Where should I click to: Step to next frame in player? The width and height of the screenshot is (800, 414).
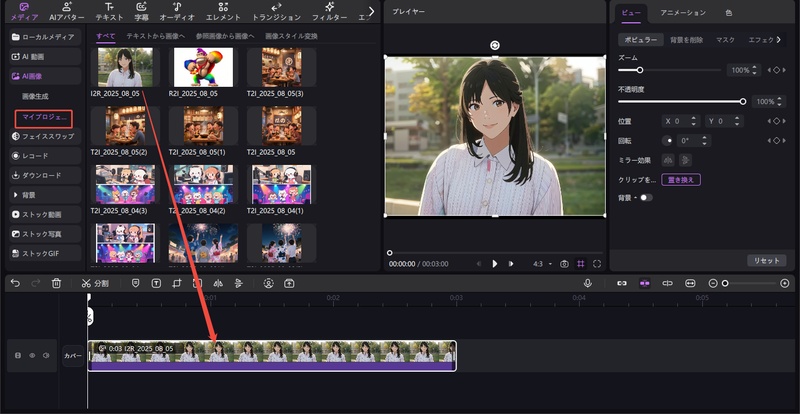(x=510, y=264)
